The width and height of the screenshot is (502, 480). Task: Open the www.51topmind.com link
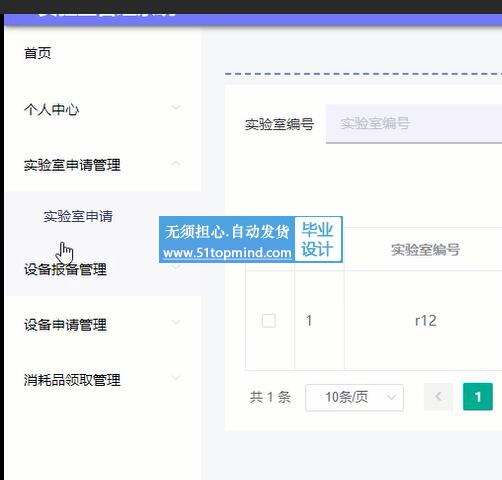coord(227,253)
